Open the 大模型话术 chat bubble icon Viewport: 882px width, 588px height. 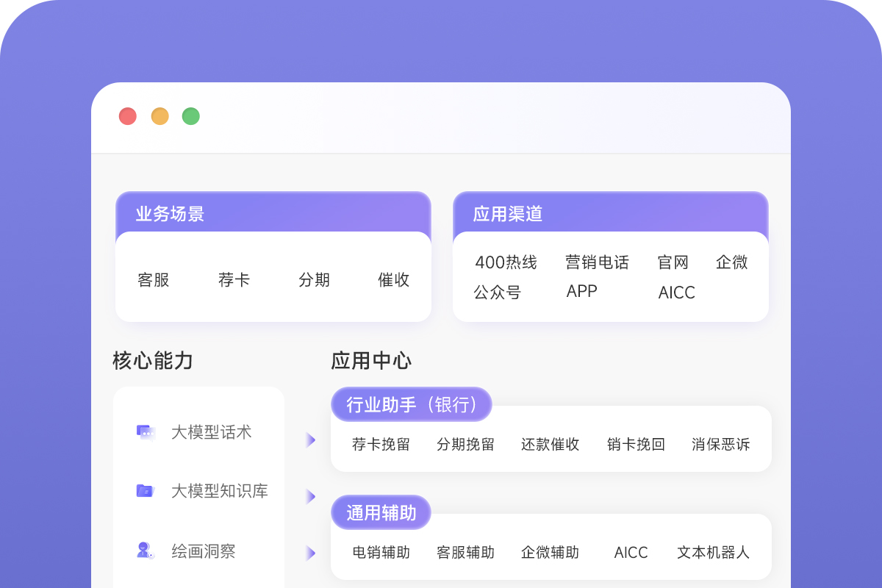pyautogui.click(x=145, y=432)
